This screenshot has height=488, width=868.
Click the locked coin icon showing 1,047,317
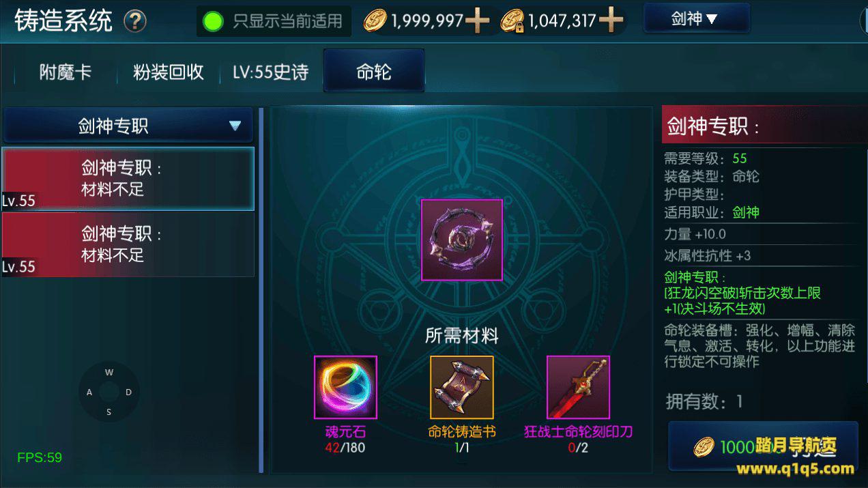[511, 22]
